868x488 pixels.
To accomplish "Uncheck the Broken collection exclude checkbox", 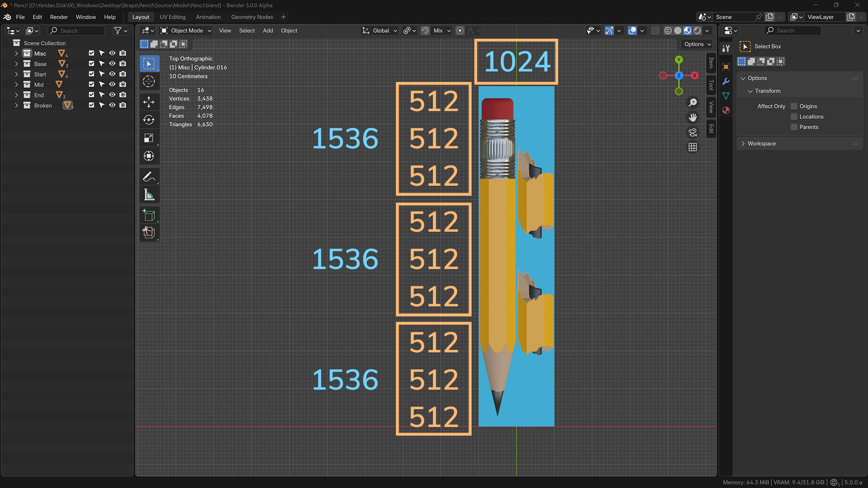I will (92, 105).
